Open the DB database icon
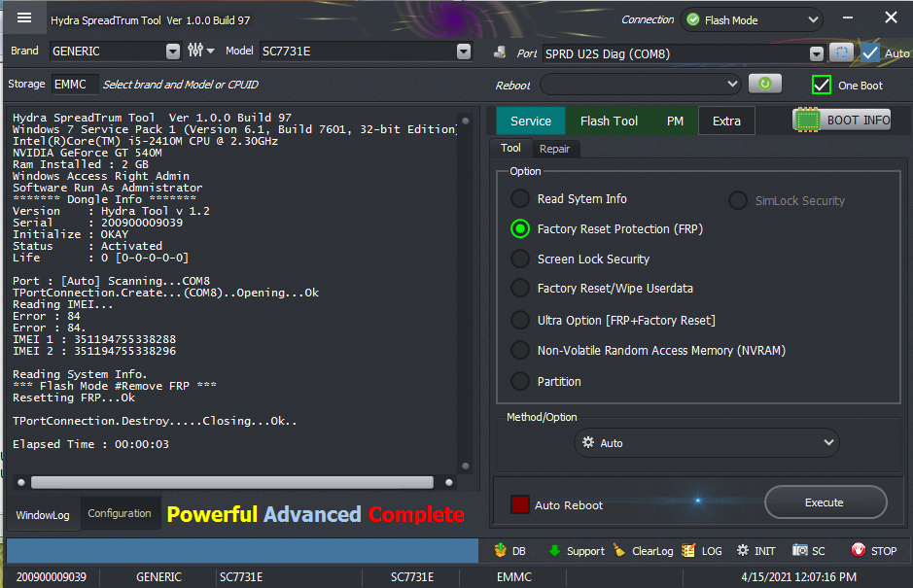The height and width of the screenshot is (588, 913). pyautogui.click(x=500, y=550)
